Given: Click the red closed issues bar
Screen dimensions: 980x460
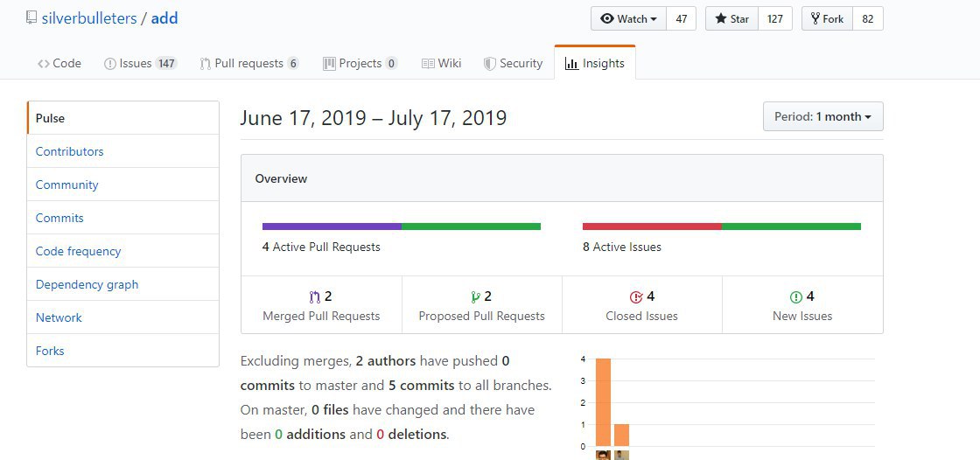Looking at the screenshot, I should tap(652, 227).
